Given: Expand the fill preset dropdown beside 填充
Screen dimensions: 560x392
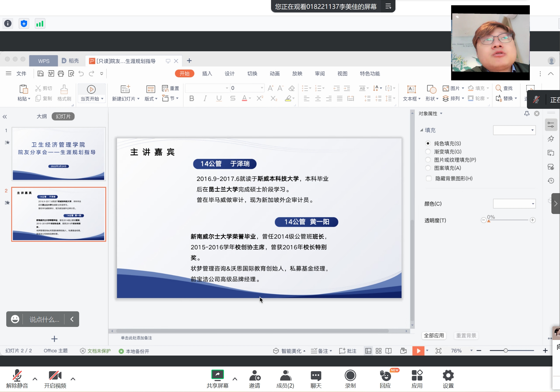Looking at the screenshot, I should 514,130.
